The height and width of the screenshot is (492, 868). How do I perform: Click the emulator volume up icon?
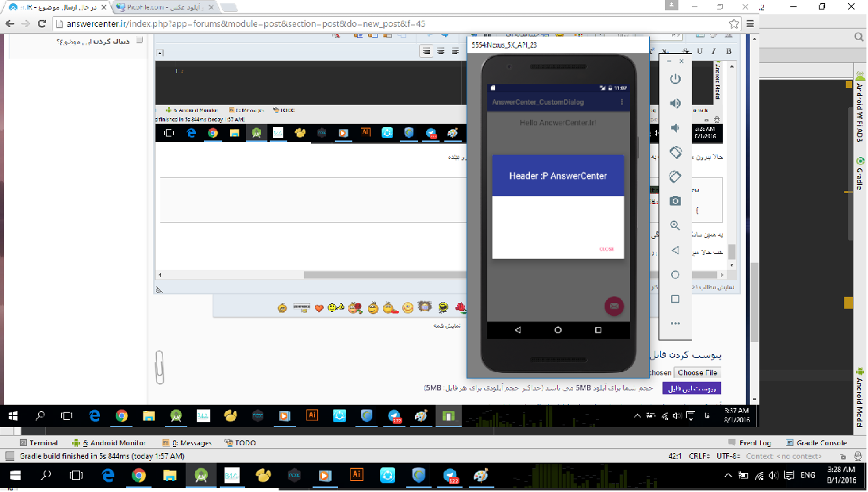point(675,103)
